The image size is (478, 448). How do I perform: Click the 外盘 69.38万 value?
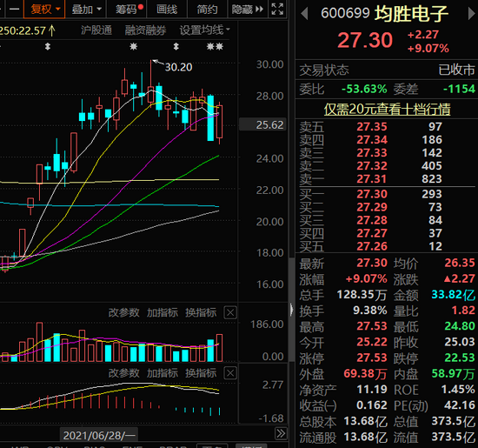[365, 373]
